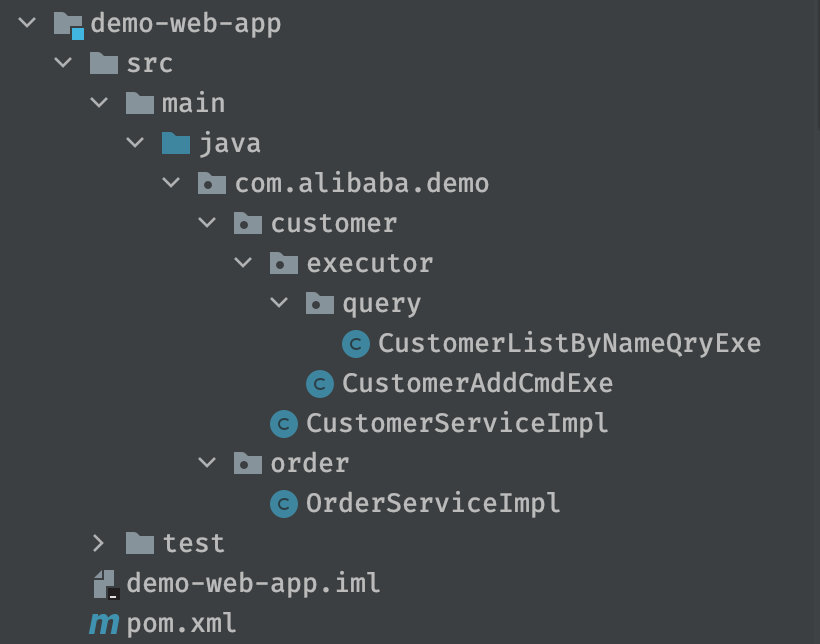The image size is (820, 644).
Task: Click the src folder icon
Action: click(x=104, y=63)
